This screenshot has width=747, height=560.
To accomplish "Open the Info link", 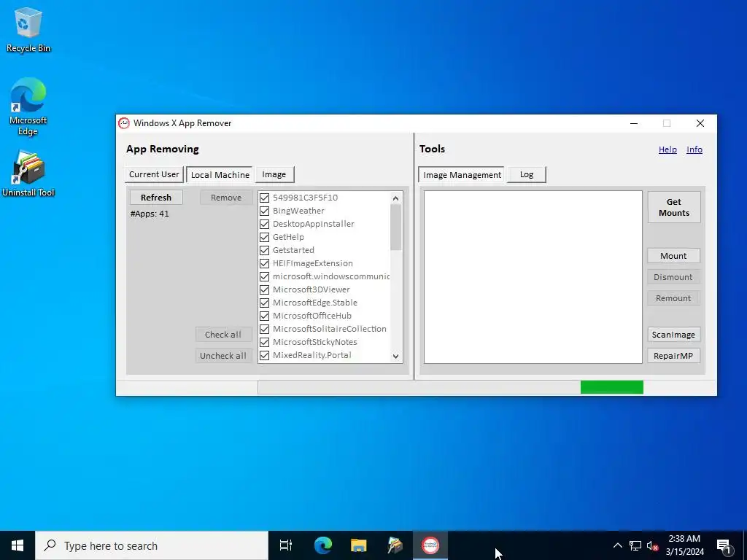I will [x=694, y=149].
